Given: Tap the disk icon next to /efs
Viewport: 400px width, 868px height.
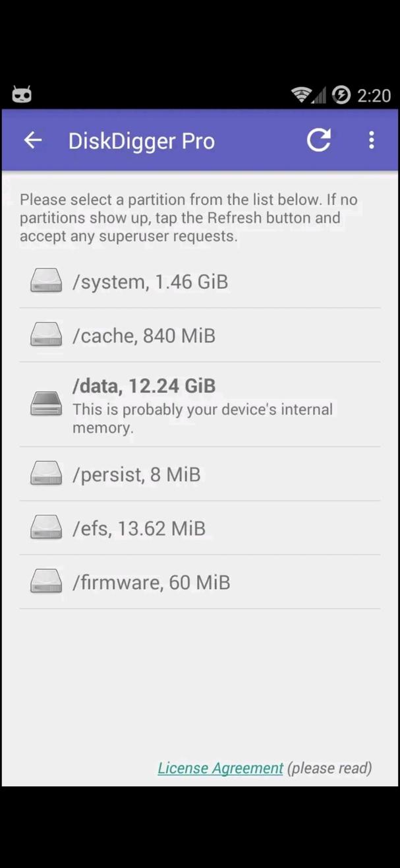Looking at the screenshot, I should click(x=45, y=527).
